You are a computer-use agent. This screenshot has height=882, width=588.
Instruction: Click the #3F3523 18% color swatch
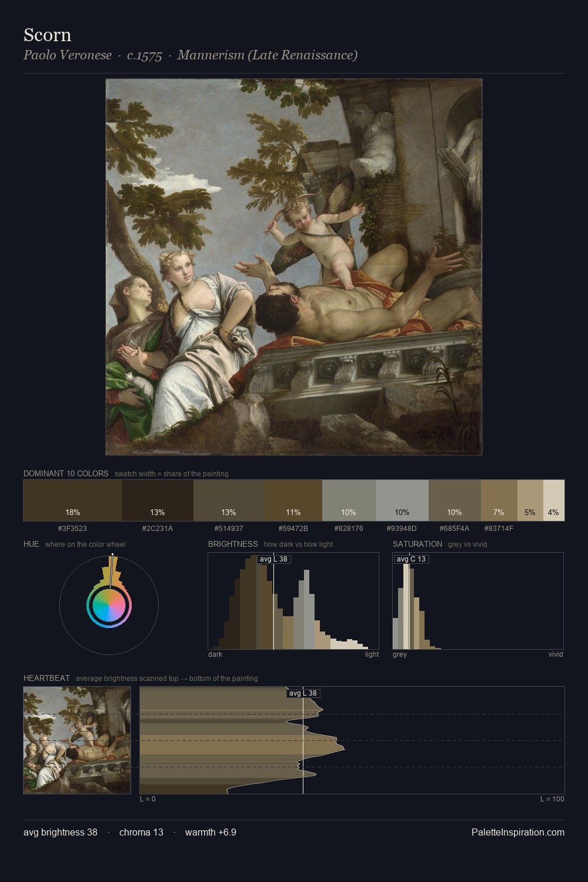point(73,500)
